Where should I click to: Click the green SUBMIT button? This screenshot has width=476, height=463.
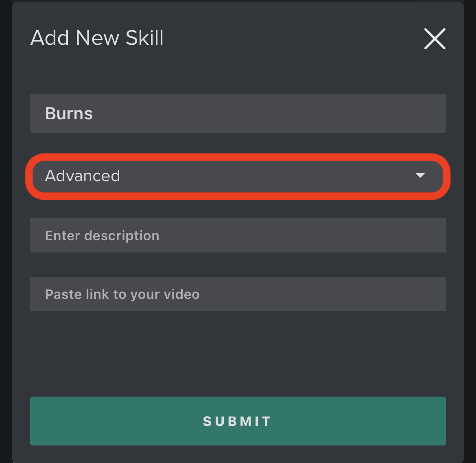pos(238,421)
